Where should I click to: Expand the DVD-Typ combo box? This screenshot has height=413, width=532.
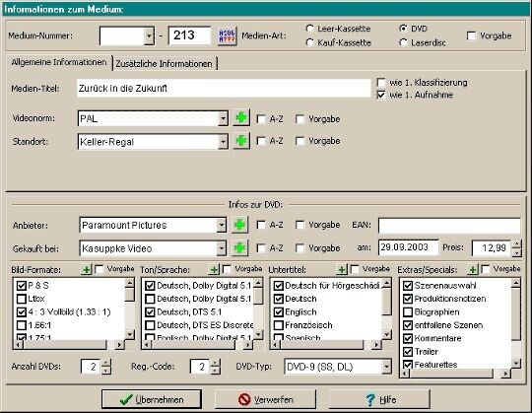[x=386, y=367]
